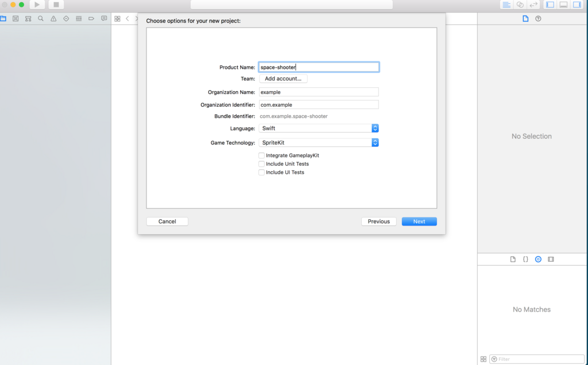
Task: Show the File inspector
Action: (525, 19)
